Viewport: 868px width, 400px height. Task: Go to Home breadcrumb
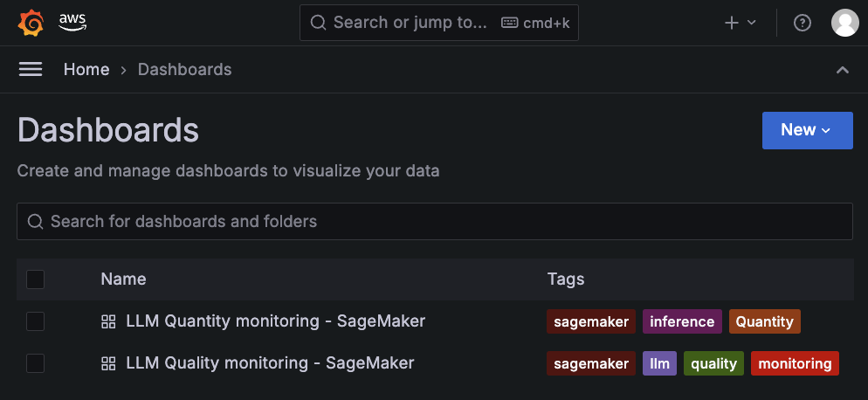[x=86, y=69]
